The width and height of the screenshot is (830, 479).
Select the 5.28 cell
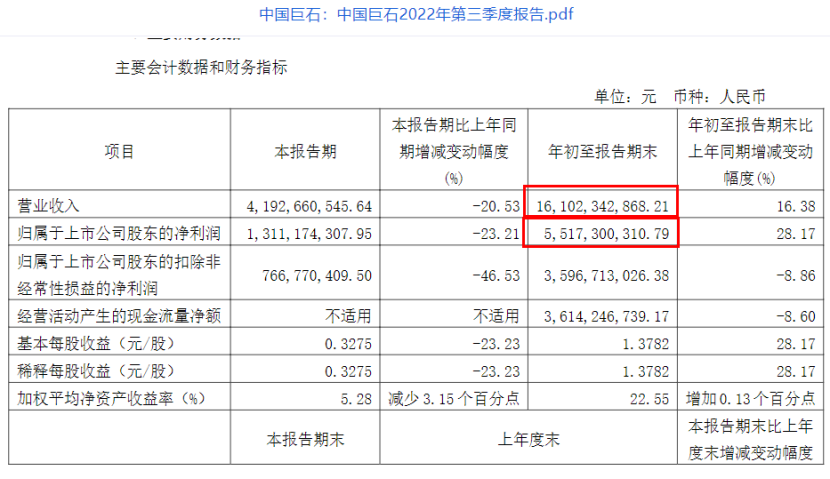tap(356, 399)
